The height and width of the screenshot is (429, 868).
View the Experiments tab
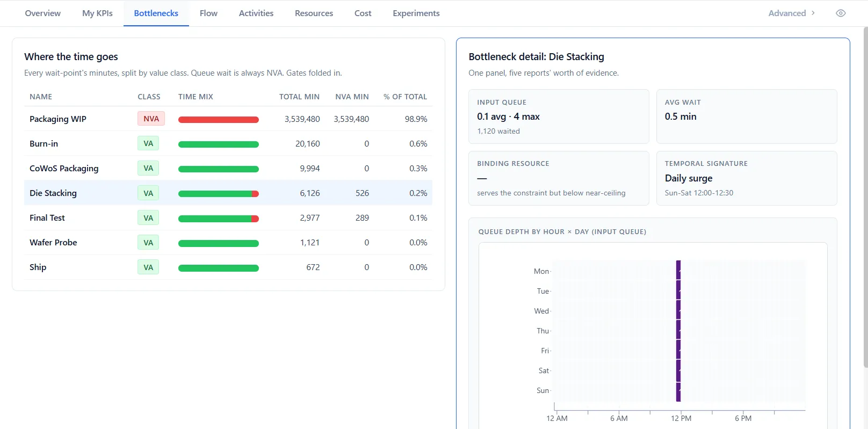tap(416, 13)
